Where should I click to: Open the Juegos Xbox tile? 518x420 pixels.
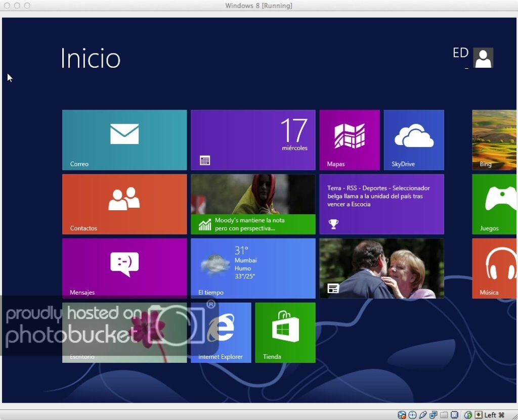494,204
